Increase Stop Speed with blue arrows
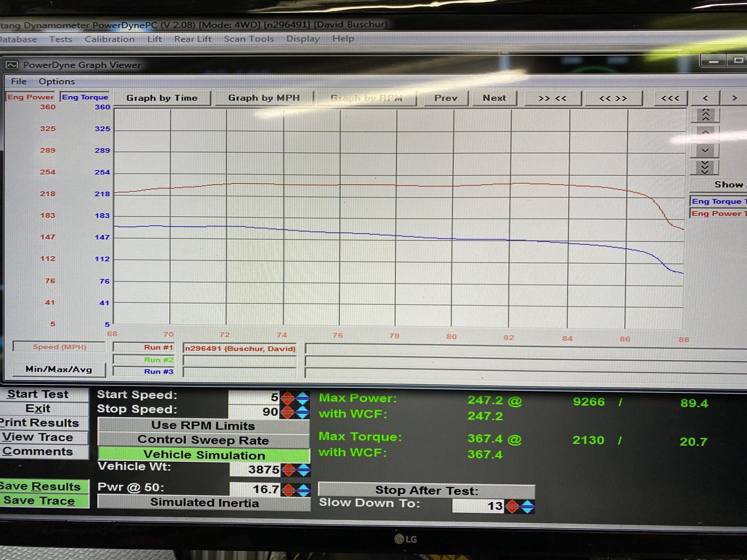Viewport: 747px width, 560px height. pos(302,412)
